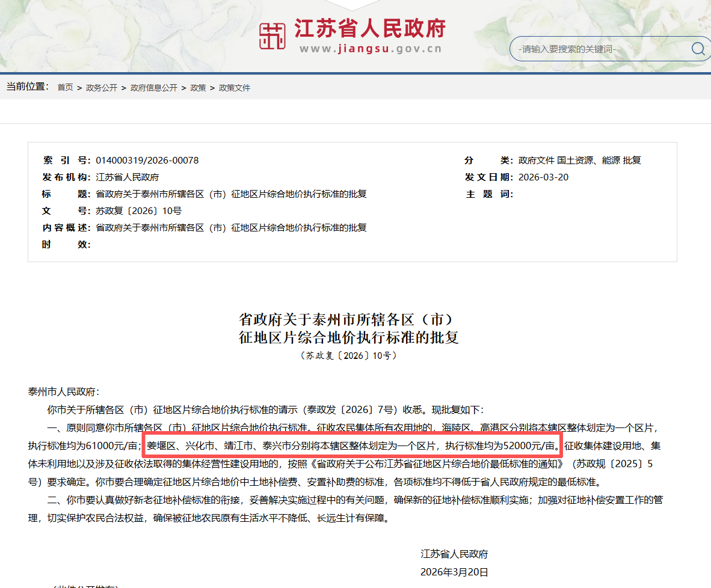Click the www.jiangsu.gov.cn address text
The width and height of the screenshot is (711, 588).
pyautogui.click(x=371, y=49)
